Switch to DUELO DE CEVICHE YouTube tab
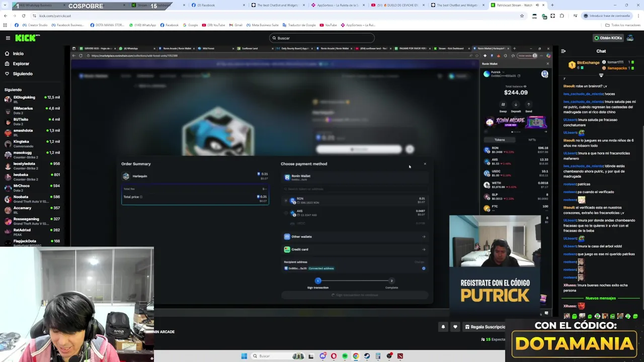The image size is (644, 362). [x=397, y=5]
